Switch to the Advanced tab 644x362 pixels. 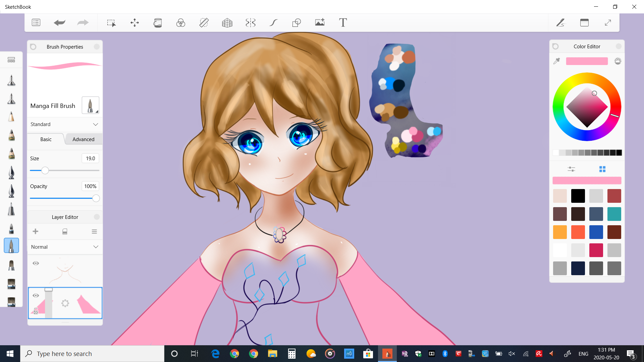(x=84, y=139)
